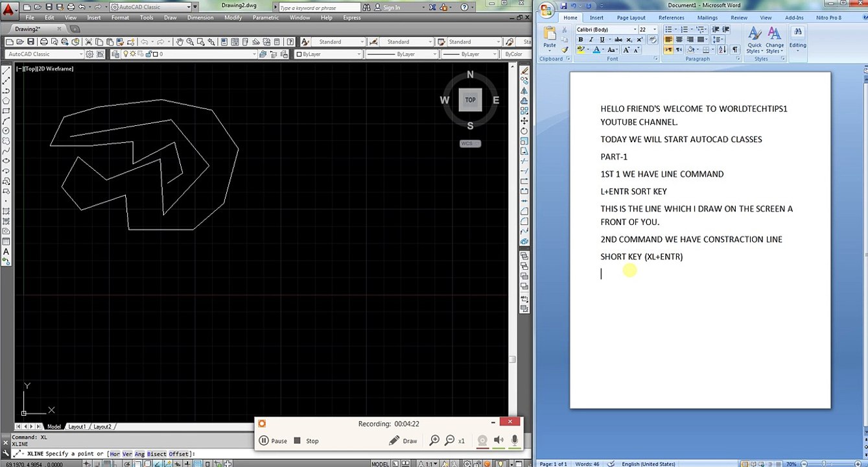Click Format Painter brush in Word
Image resolution: width=868 pixels, height=467 pixels.
[x=565, y=49]
